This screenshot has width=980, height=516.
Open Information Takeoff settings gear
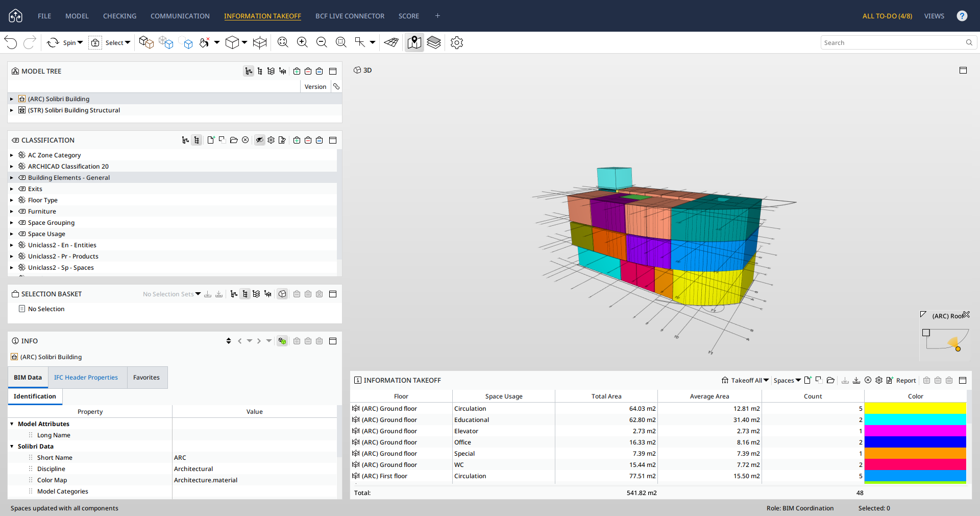[879, 380]
